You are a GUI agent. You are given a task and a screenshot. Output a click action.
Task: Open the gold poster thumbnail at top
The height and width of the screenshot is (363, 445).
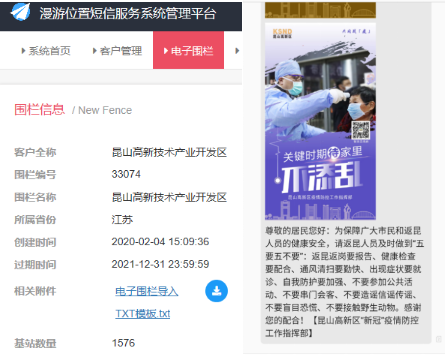tap(320, 10)
